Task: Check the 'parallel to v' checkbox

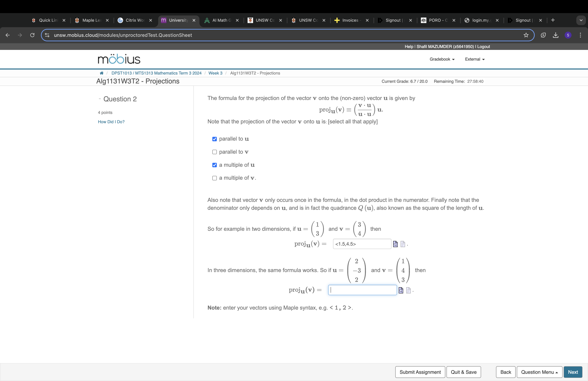Action: click(214, 152)
